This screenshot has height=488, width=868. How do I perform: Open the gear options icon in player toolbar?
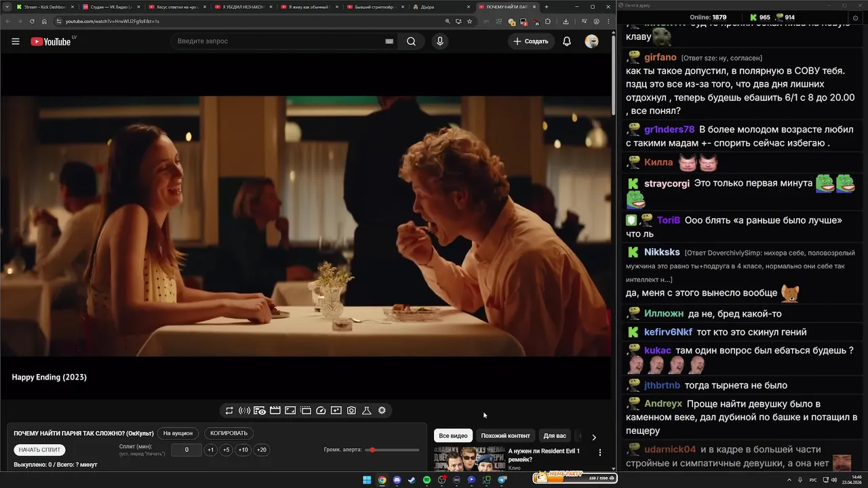tap(382, 410)
